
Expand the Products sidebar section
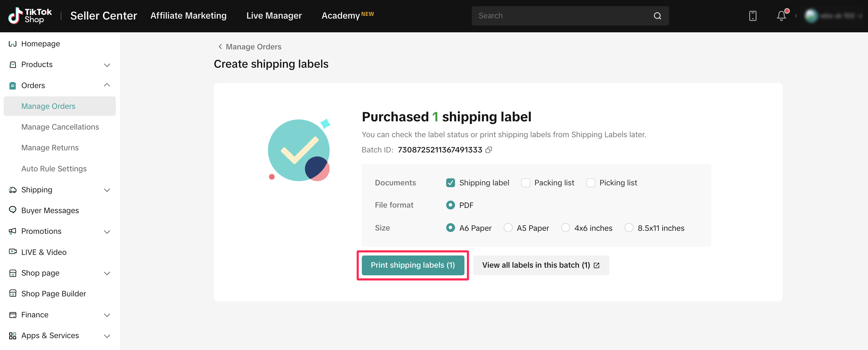click(107, 65)
